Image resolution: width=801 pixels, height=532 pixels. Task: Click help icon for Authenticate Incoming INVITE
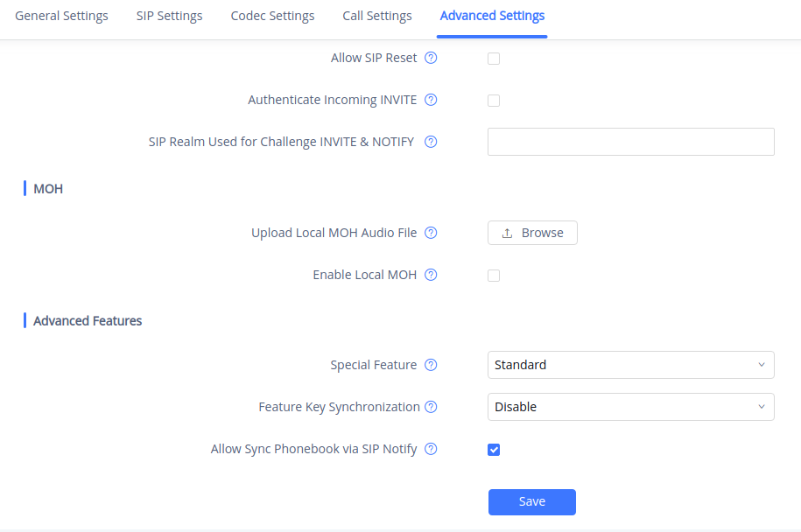tap(431, 101)
